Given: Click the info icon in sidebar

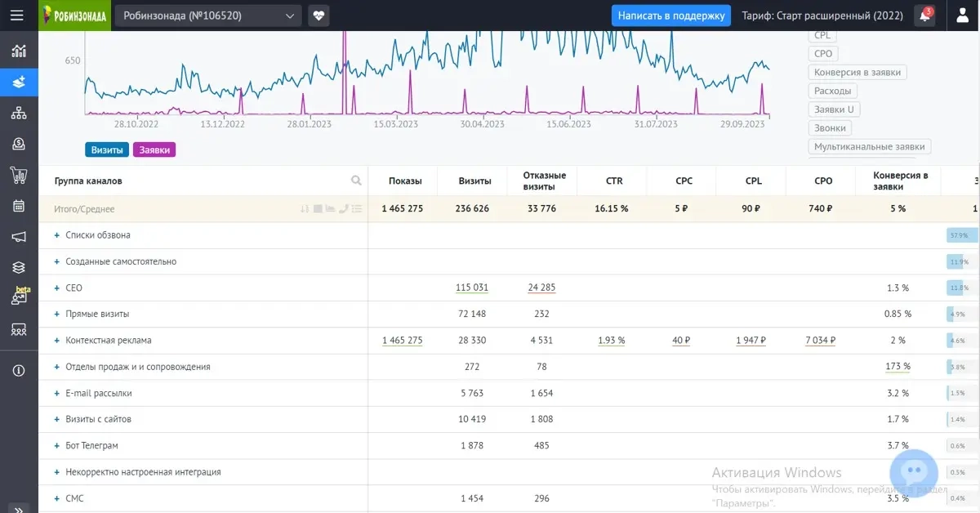Looking at the screenshot, I should coord(19,371).
